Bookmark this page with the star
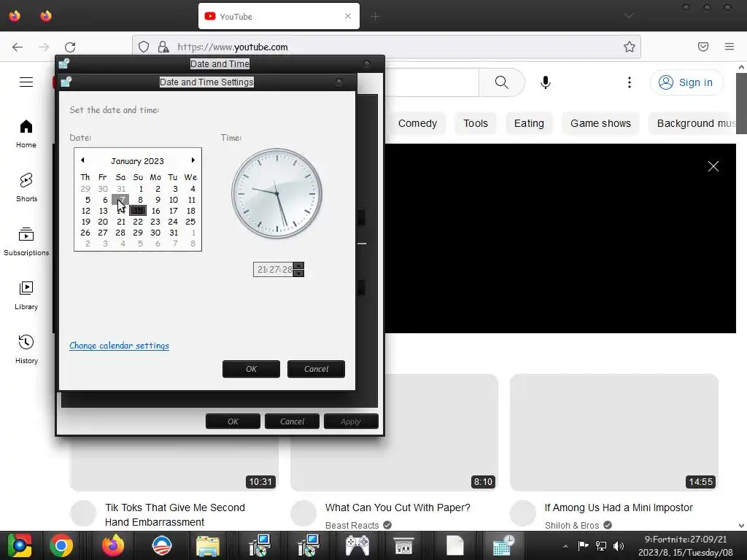This screenshot has width=747, height=560. tap(630, 47)
